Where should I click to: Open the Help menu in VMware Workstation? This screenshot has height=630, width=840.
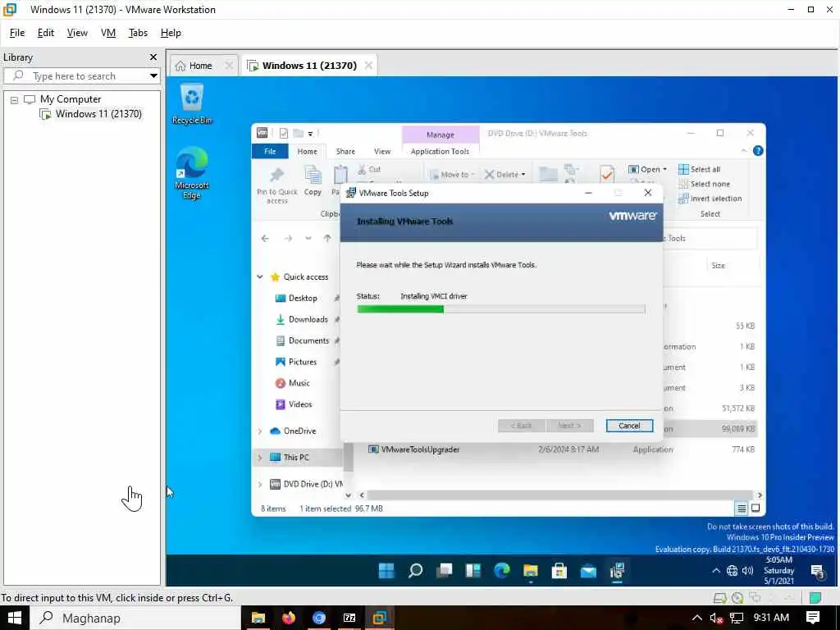(171, 33)
